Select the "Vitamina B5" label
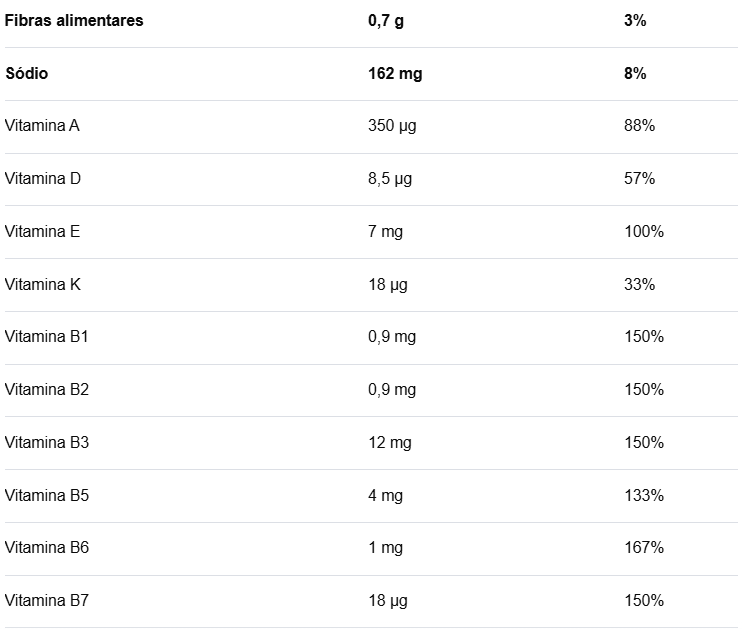742x629 pixels. point(47,496)
